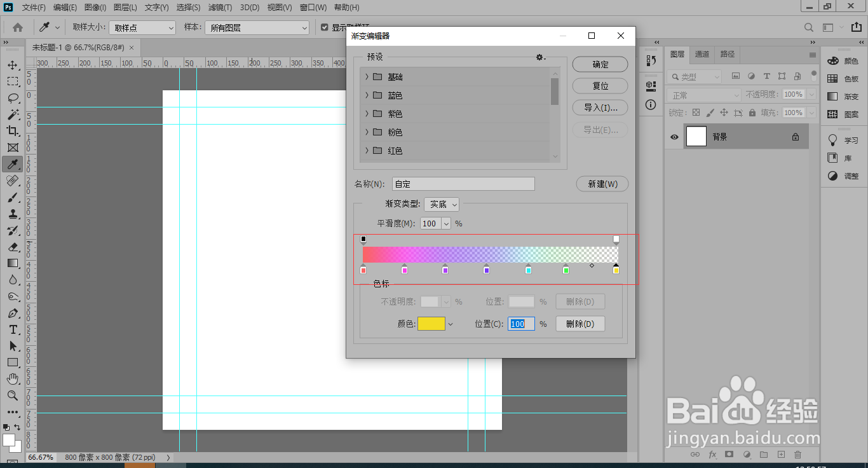Open the Smoothness percentage dropdown
The height and width of the screenshot is (468, 868).
(445, 223)
